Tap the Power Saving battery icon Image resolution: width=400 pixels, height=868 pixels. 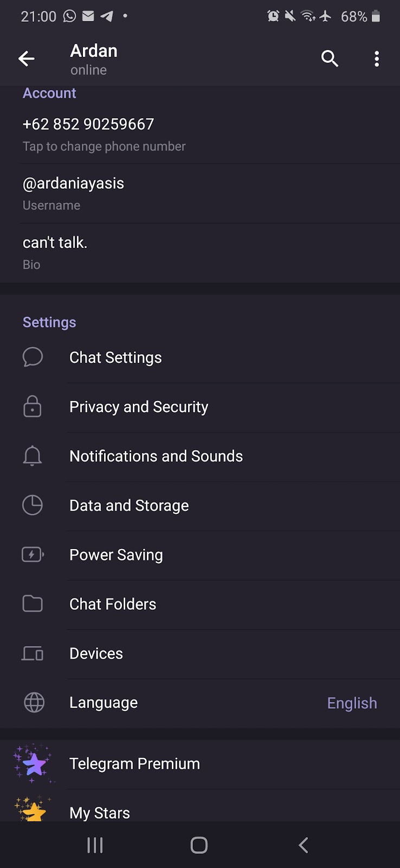33,554
